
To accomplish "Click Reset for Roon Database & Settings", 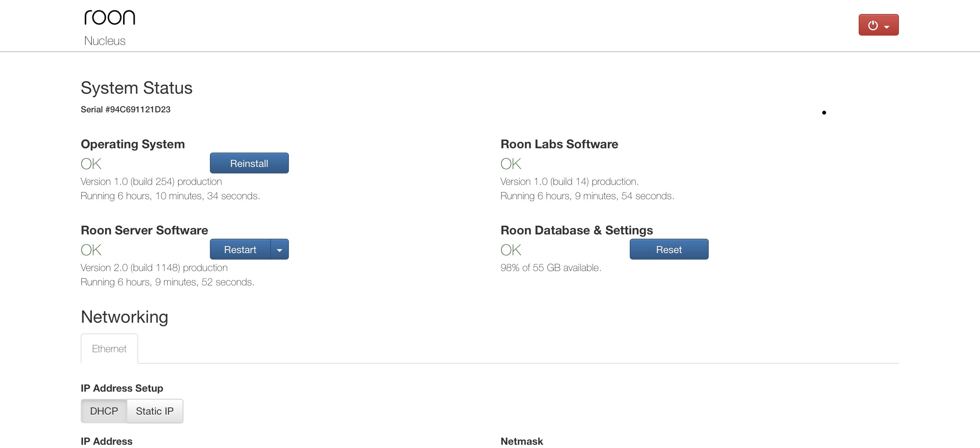I will point(669,249).
